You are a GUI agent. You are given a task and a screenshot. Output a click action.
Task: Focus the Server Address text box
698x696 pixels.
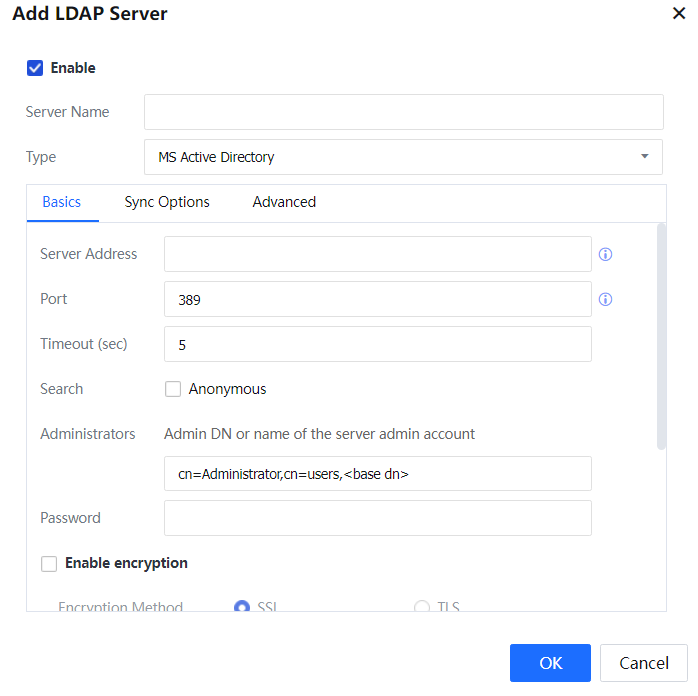point(377,254)
